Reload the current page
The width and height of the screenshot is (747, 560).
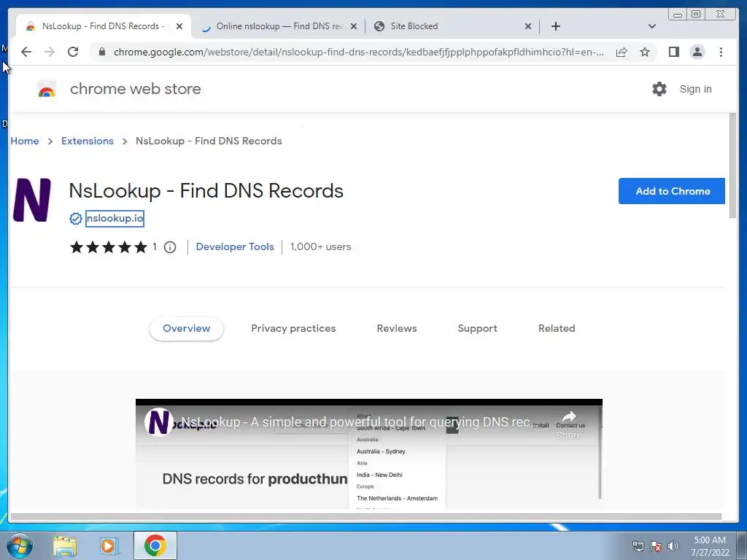coord(73,52)
